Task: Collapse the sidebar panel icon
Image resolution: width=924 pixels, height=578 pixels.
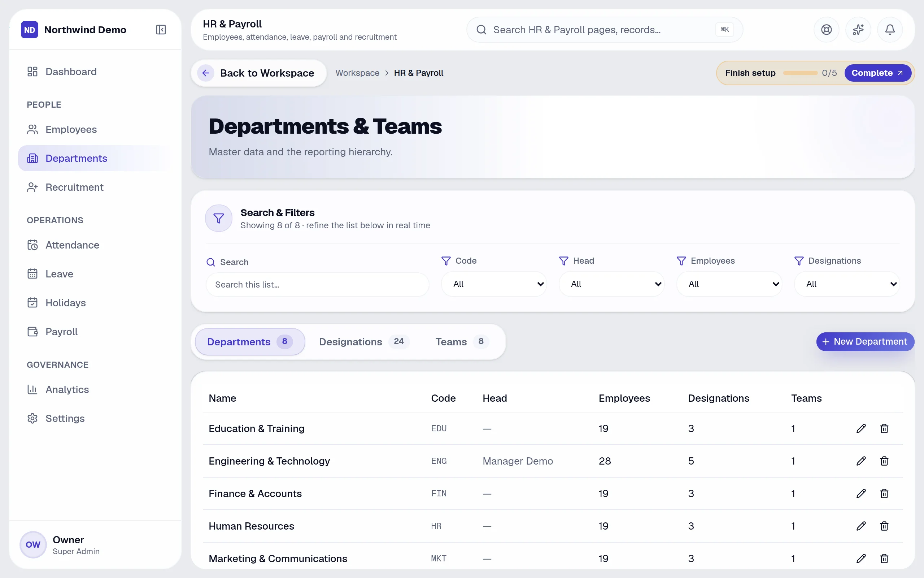Action: point(161,29)
